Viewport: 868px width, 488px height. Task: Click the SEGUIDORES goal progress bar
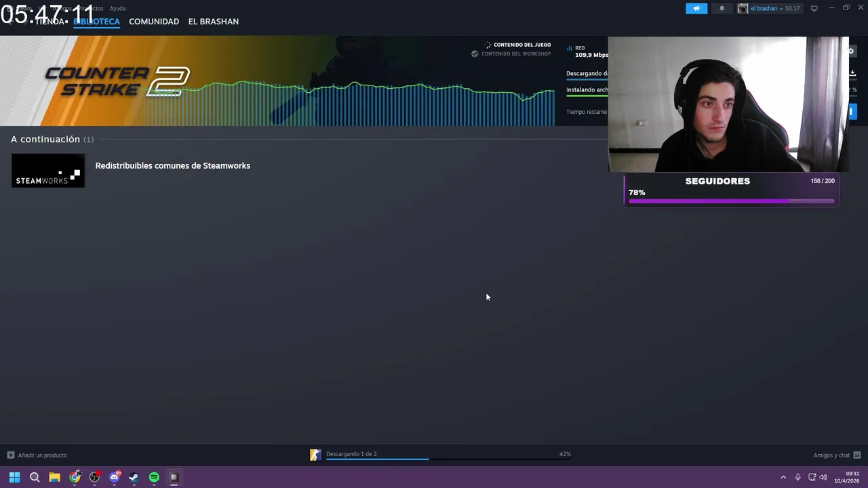click(731, 201)
